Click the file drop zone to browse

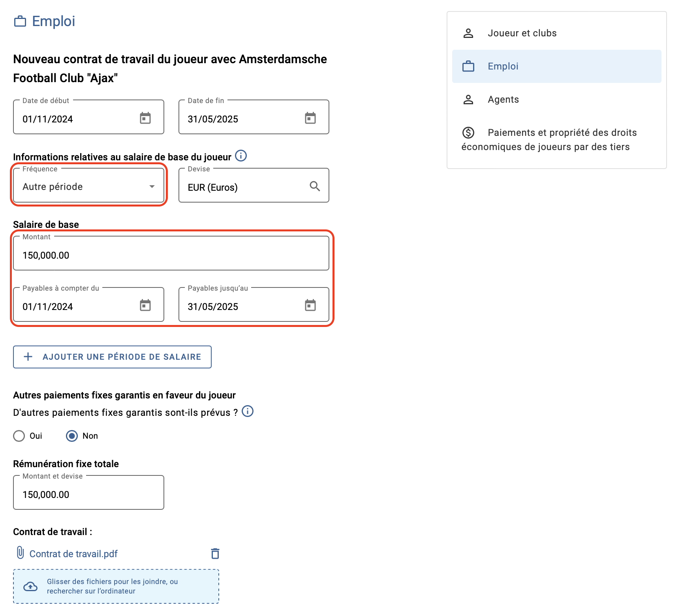tap(116, 586)
